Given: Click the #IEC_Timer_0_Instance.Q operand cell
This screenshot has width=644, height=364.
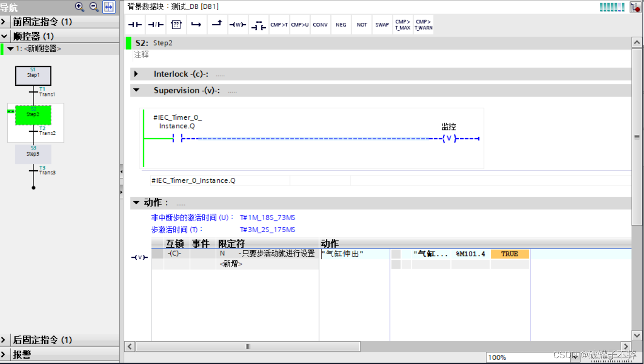Looking at the screenshot, I should [x=220, y=181].
